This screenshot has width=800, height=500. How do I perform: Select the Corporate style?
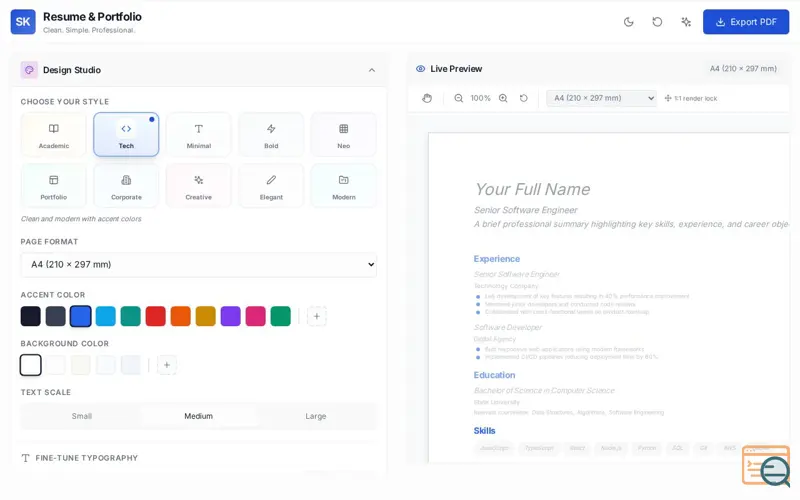point(126,186)
